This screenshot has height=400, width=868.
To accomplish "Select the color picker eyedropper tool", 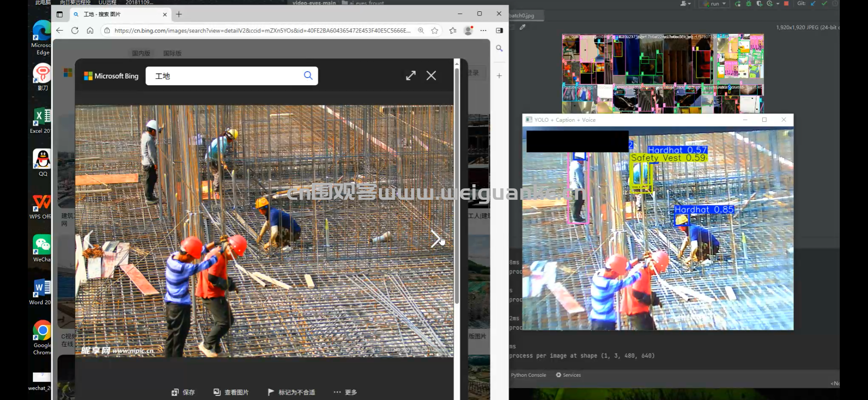I will pos(522,27).
